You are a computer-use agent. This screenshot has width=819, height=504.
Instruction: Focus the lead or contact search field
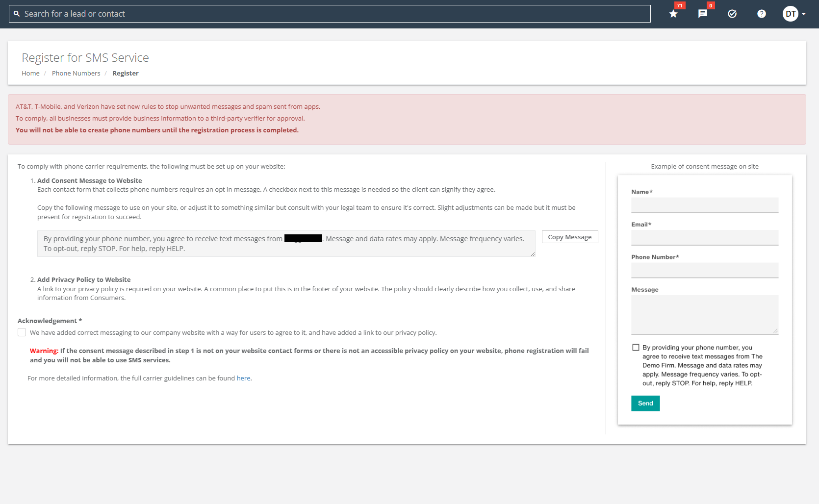(x=333, y=14)
